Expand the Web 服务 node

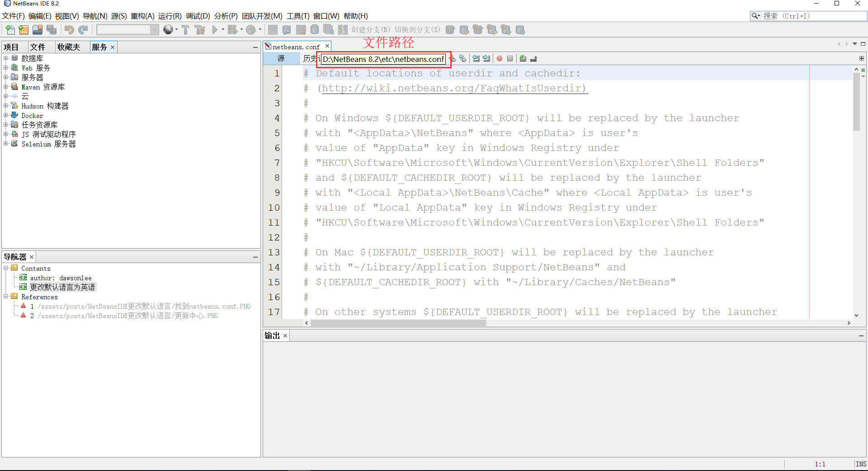[6, 67]
